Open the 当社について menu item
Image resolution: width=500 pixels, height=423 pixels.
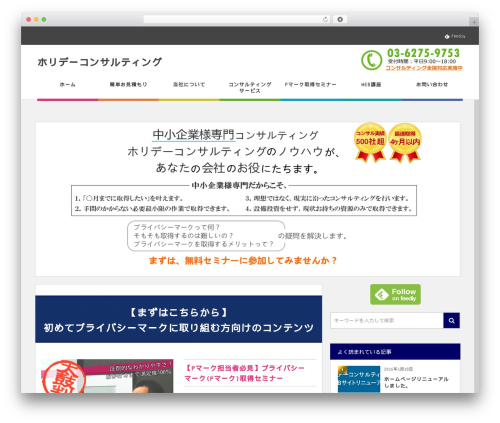coord(189,85)
